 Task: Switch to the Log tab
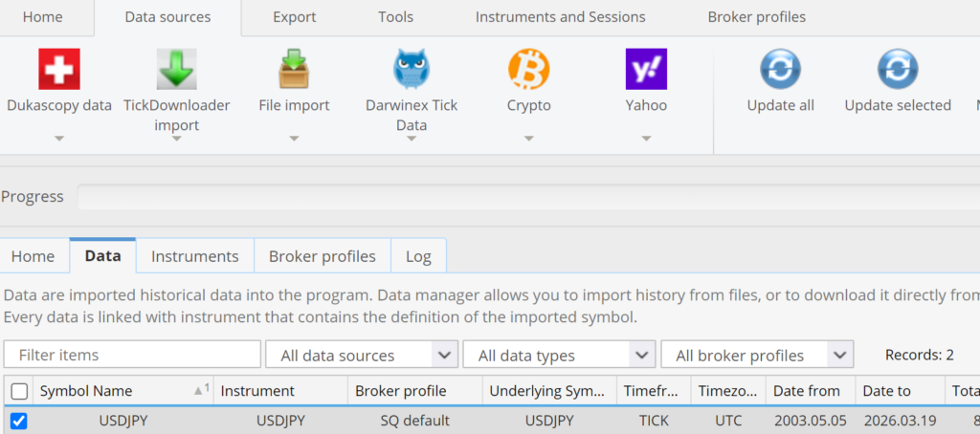418,256
